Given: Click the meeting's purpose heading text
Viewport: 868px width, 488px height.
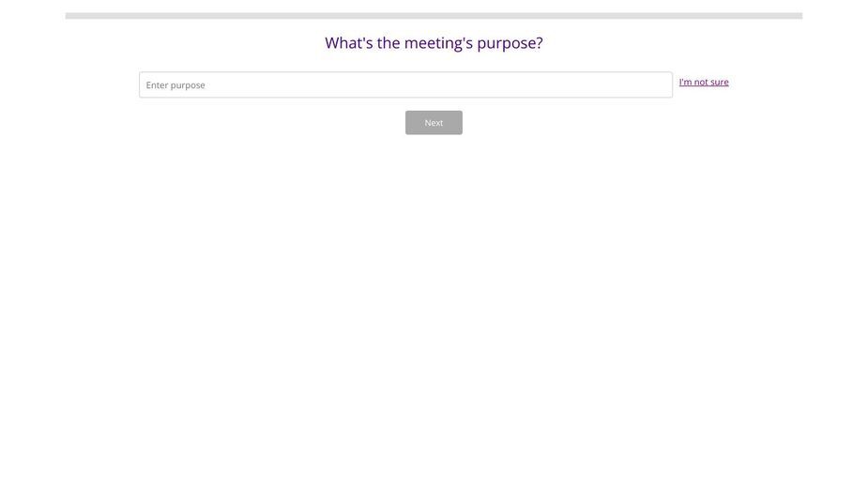Looking at the screenshot, I should (434, 42).
